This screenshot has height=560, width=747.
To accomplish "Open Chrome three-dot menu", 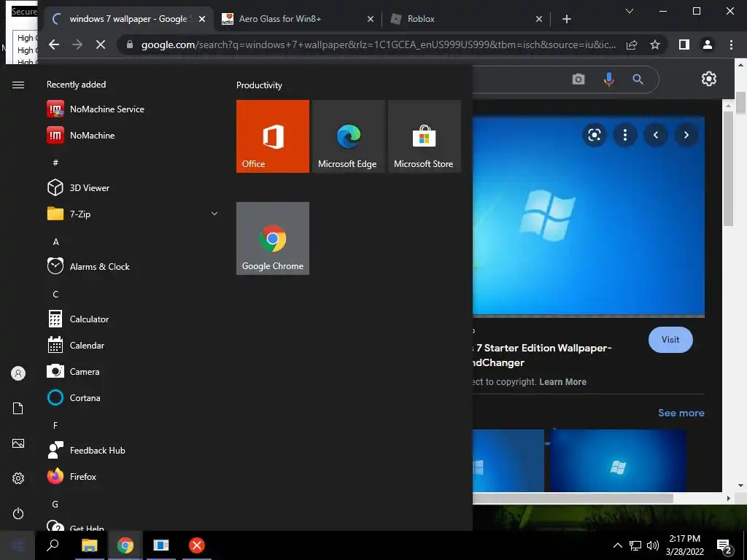I will (731, 44).
